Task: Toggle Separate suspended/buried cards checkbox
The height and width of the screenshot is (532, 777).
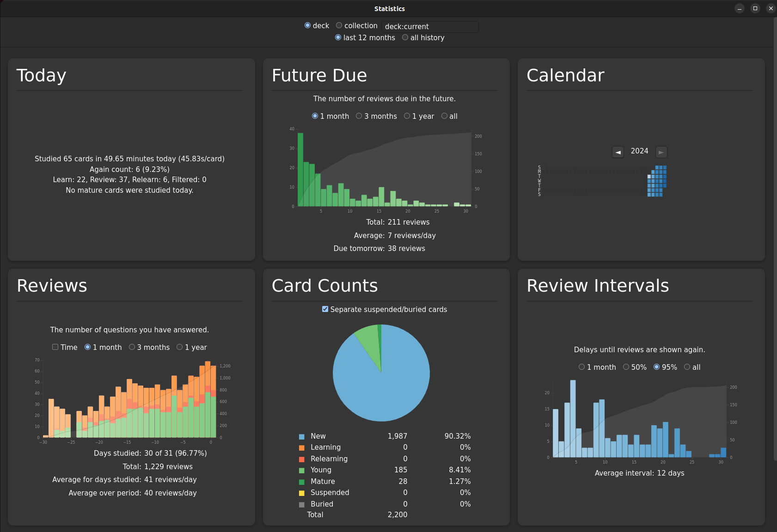Action: pos(325,309)
